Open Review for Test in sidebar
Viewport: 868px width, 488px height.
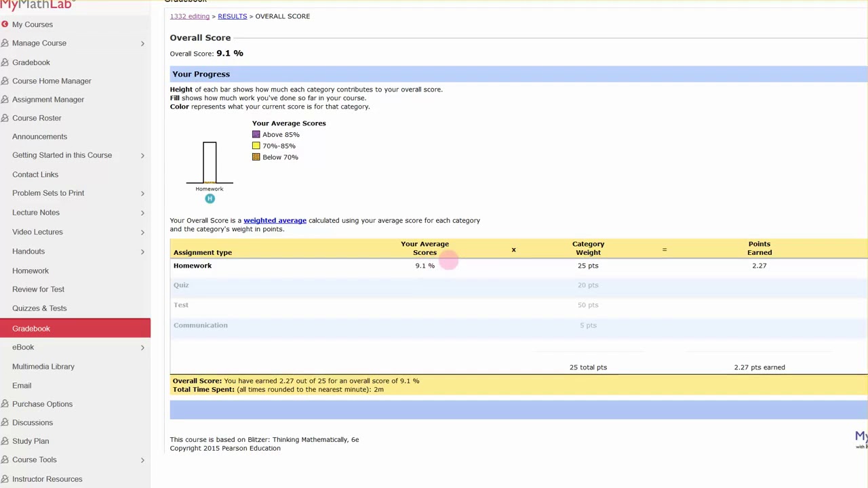tap(38, 289)
